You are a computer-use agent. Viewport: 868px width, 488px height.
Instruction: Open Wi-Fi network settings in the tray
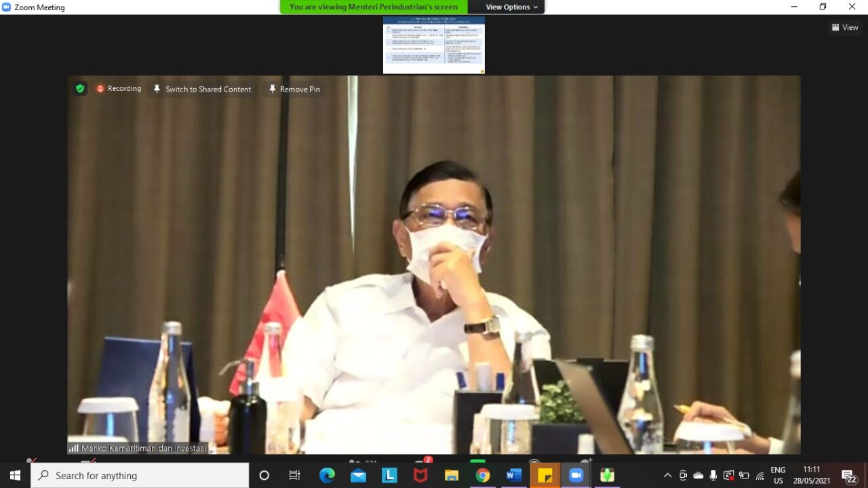click(759, 476)
